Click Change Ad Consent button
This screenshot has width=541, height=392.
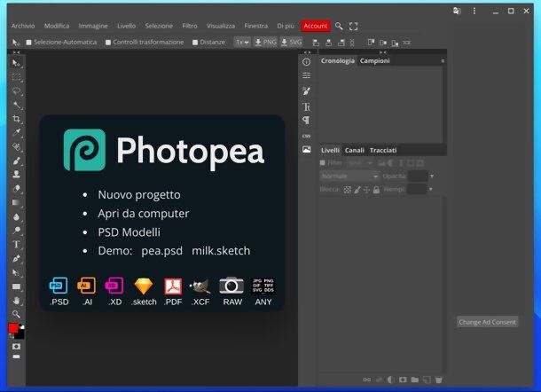pyautogui.click(x=487, y=322)
